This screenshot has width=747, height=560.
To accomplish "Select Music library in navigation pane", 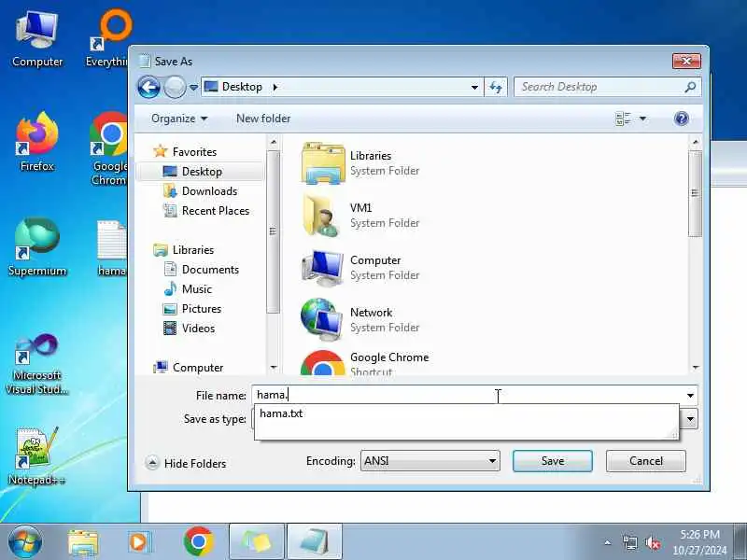I will (x=196, y=289).
